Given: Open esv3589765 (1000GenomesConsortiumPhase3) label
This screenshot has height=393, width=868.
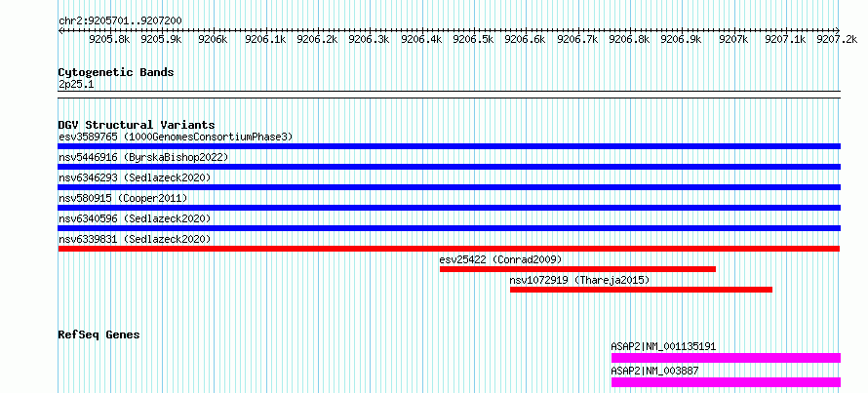Looking at the screenshot, I should [176, 137].
